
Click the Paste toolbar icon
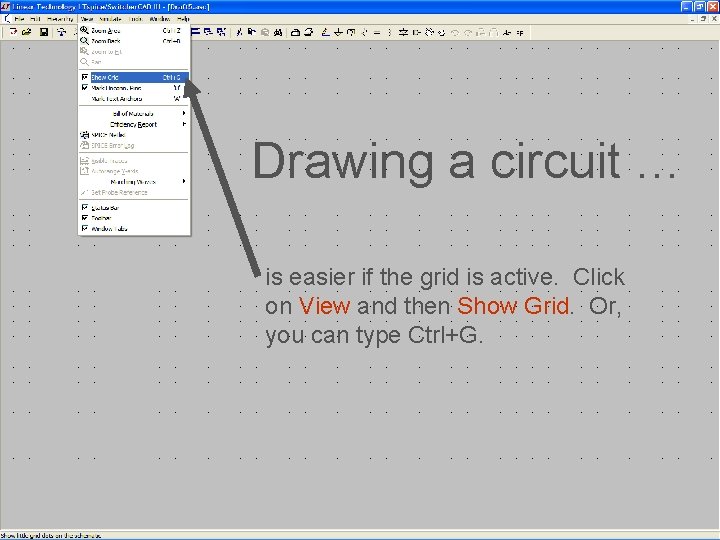point(265,32)
